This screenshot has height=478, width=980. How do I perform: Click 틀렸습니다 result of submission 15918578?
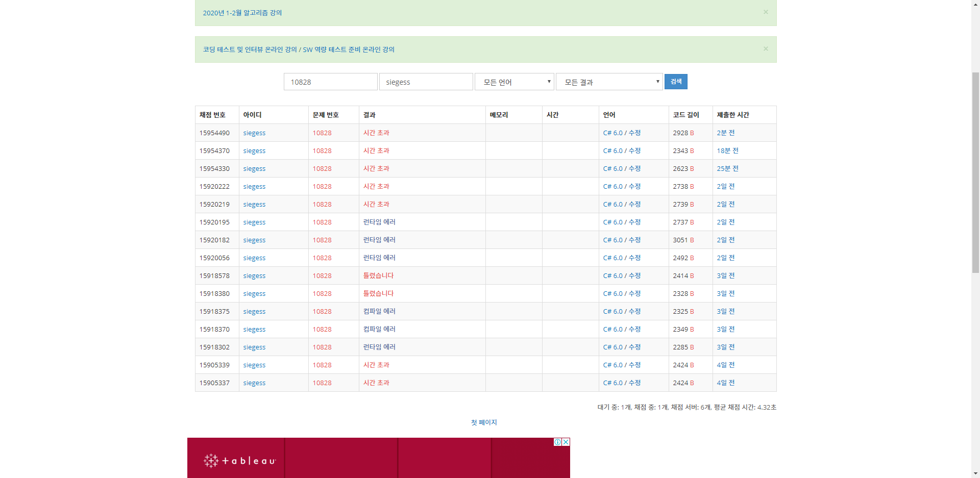click(x=378, y=275)
